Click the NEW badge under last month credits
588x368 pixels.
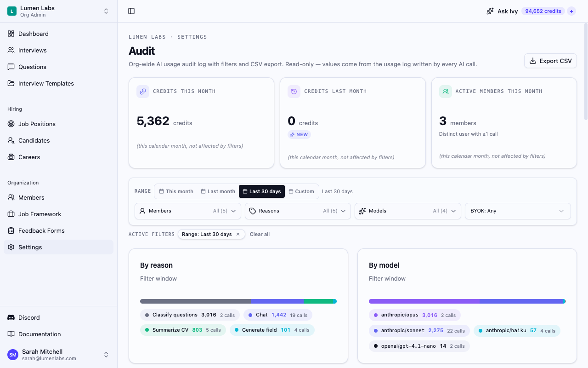299,135
